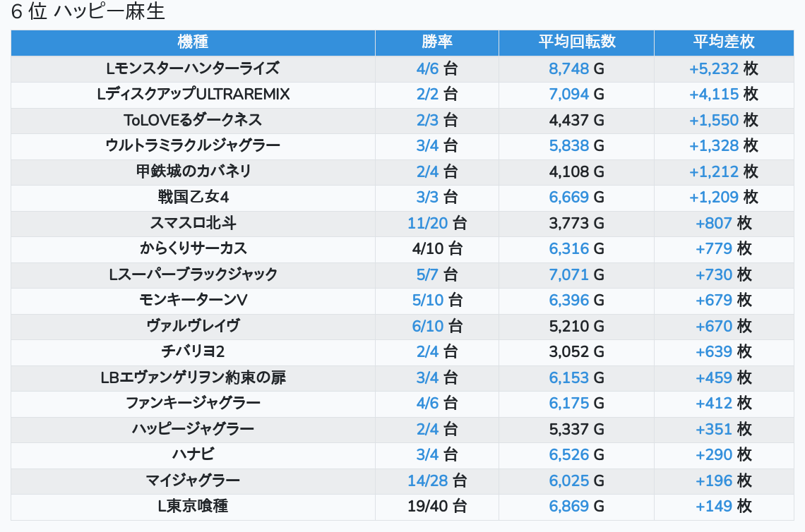Select チバリヨ2 machine name
Screen dimensions: 805x532
point(193,351)
